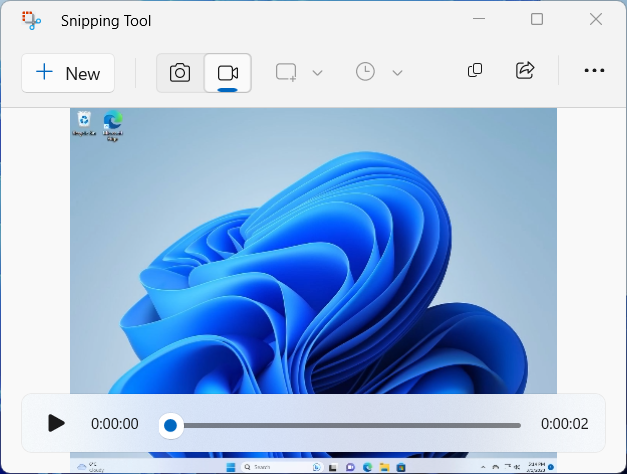Click the Snipping Tool scissors app icon
This screenshot has width=627, height=474.
(x=31, y=20)
